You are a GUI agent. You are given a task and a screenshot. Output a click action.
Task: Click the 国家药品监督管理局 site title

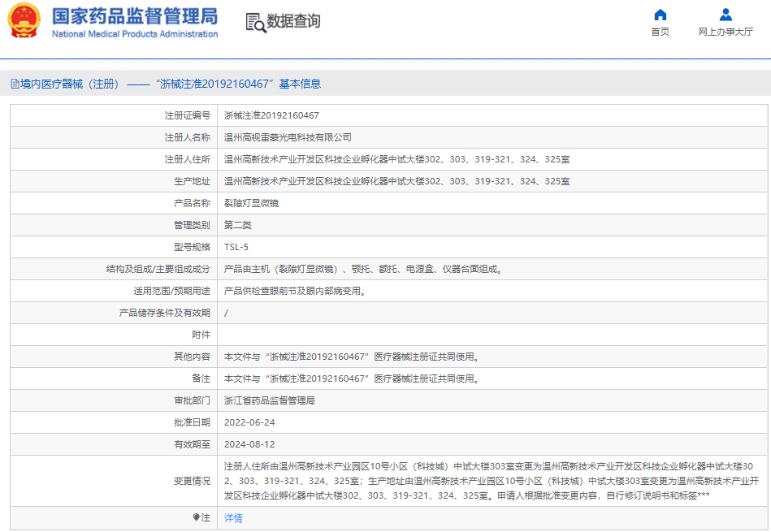tap(135, 16)
